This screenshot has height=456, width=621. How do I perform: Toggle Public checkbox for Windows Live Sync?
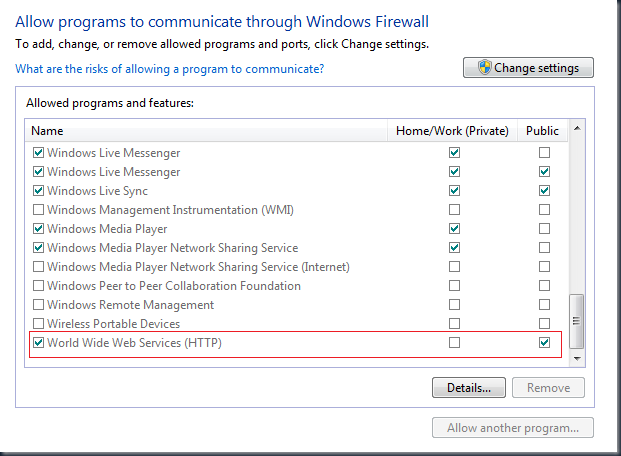point(544,191)
